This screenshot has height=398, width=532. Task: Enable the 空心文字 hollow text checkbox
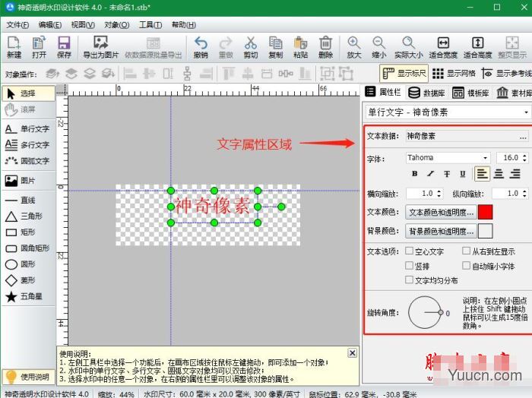point(409,251)
